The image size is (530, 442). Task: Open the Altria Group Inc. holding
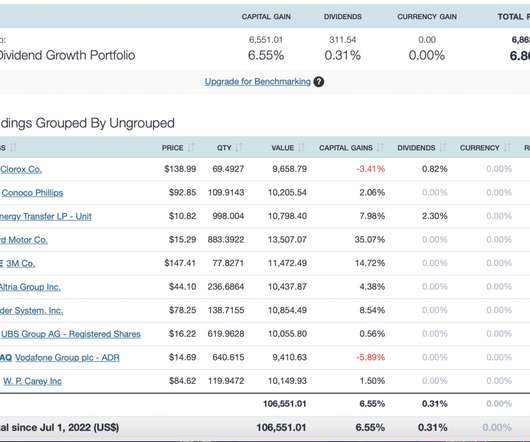click(30, 287)
